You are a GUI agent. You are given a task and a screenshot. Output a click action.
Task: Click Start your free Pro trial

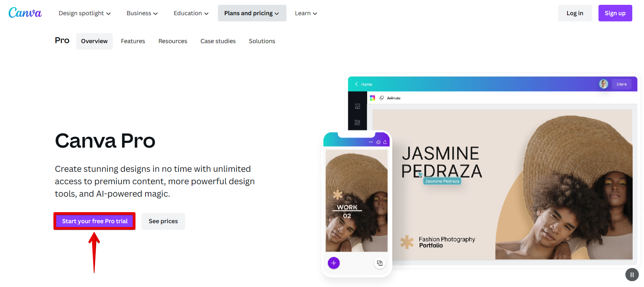click(94, 221)
